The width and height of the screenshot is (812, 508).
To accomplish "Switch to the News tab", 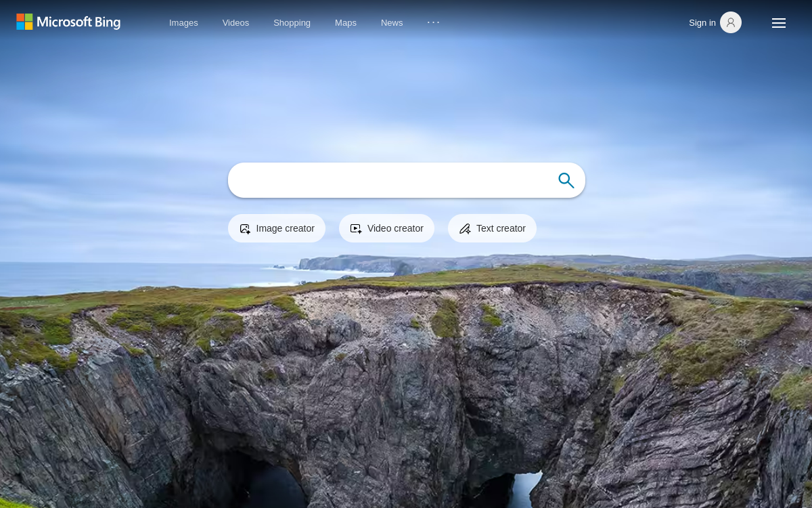I will tap(392, 22).
